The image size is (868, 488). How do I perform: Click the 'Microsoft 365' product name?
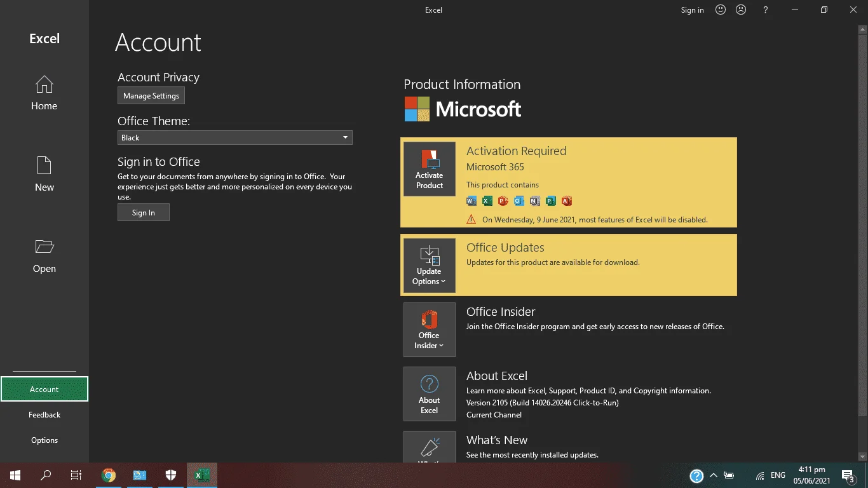point(495,167)
